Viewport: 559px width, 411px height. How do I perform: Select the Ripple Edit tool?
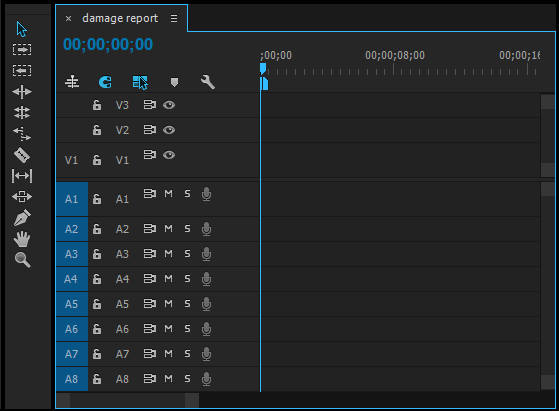[22, 92]
